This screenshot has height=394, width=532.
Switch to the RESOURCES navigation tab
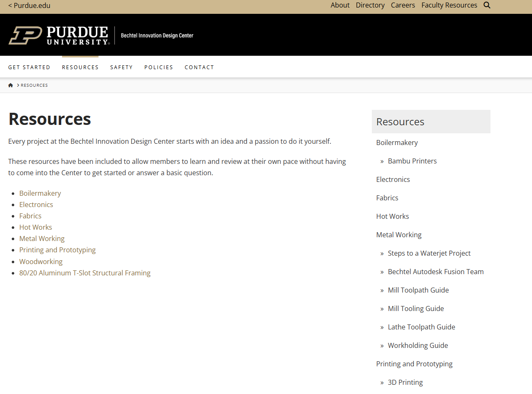(x=80, y=67)
